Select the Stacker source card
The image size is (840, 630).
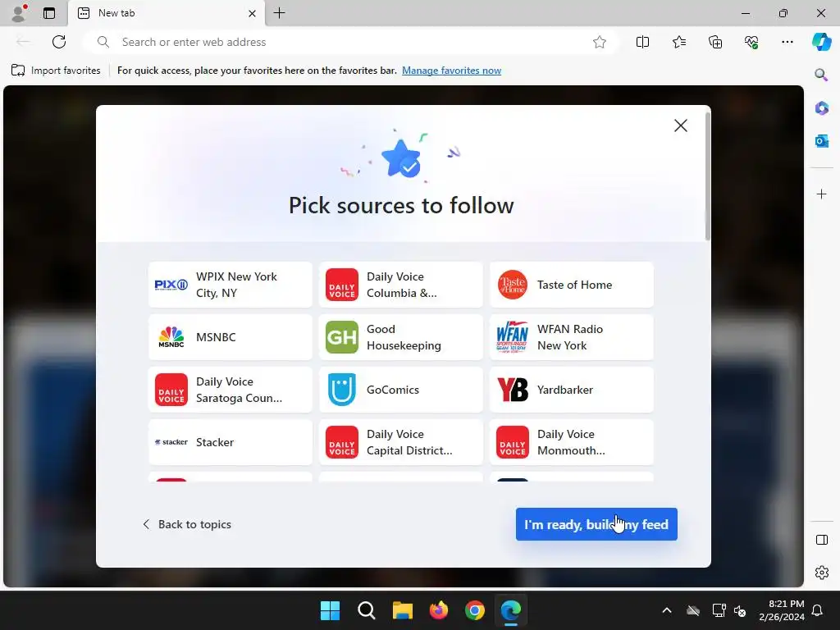click(x=231, y=442)
